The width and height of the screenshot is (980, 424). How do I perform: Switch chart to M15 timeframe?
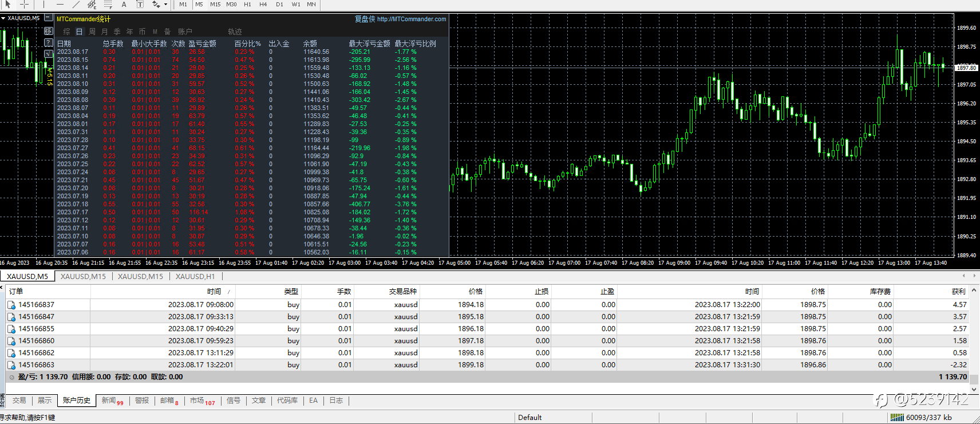point(215,4)
